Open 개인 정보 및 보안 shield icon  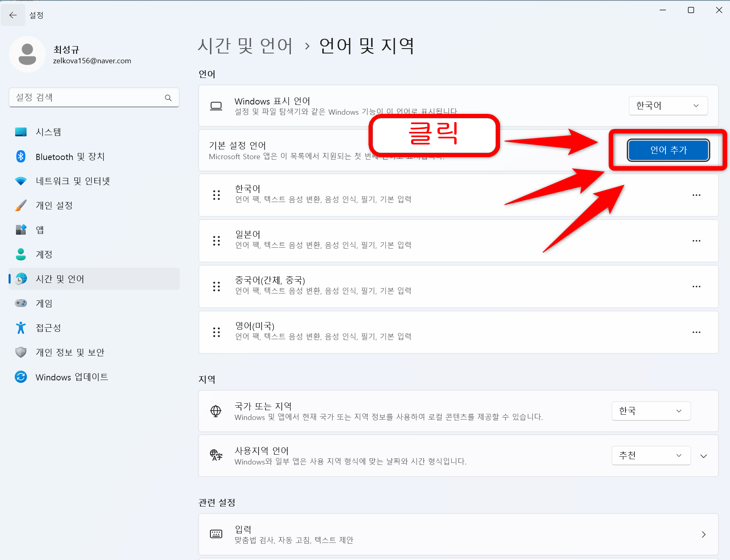coord(21,352)
